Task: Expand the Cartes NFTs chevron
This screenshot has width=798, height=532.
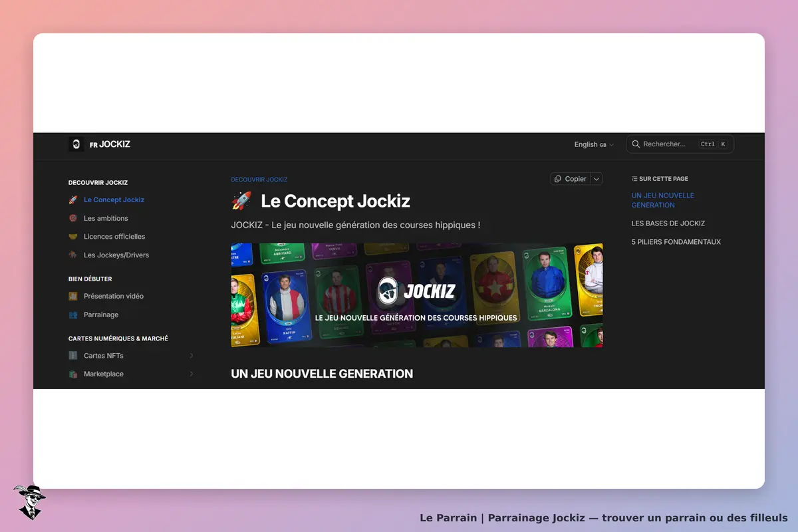Action: tap(192, 356)
